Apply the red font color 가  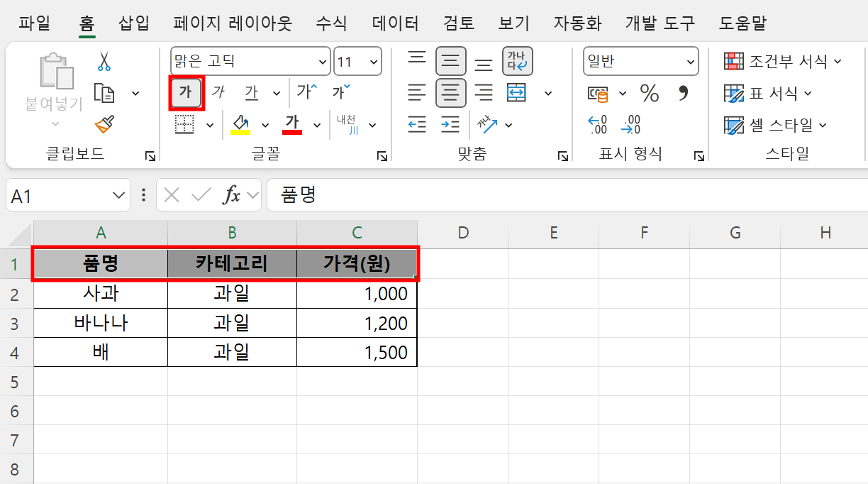pos(292,125)
